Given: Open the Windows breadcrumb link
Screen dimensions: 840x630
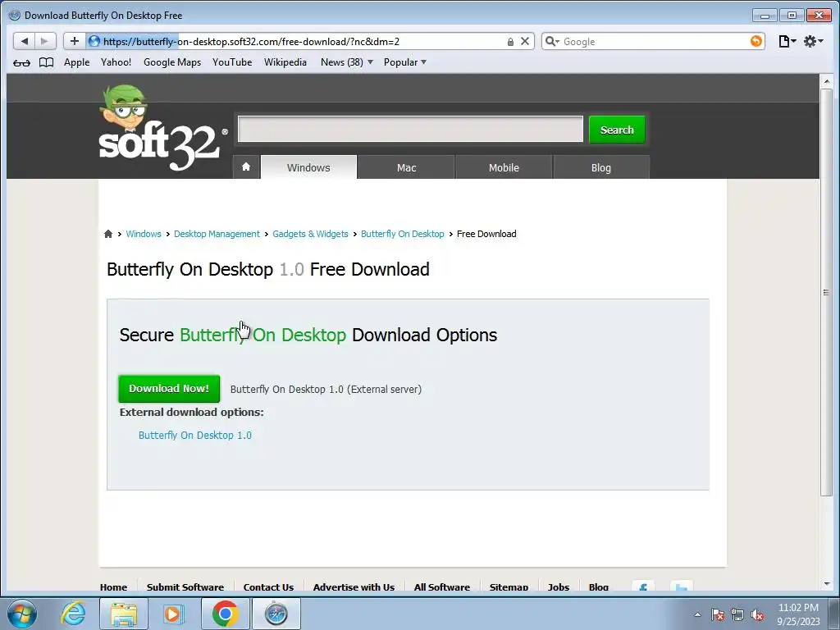Looking at the screenshot, I should pyautogui.click(x=144, y=234).
